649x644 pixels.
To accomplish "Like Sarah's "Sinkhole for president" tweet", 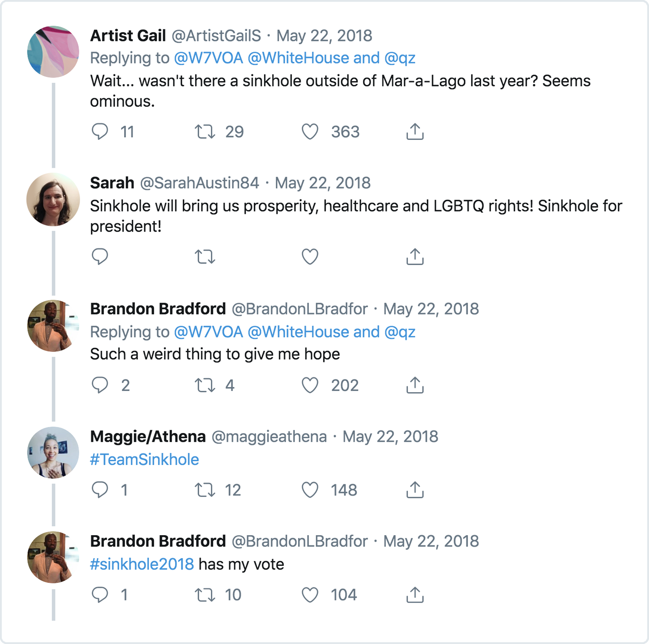I will pyautogui.click(x=310, y=257).
